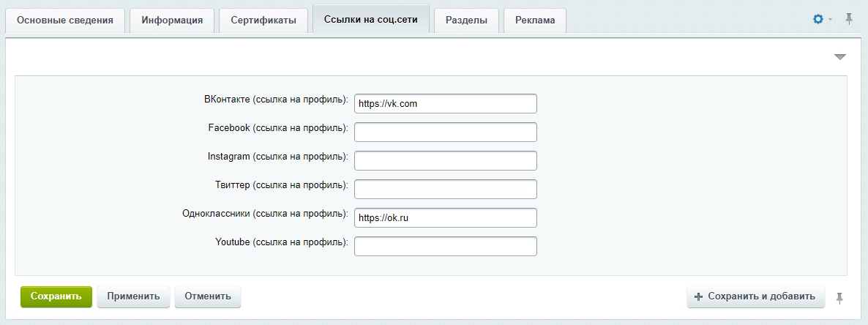
Task: Click the ВКонтакте (ссылка на профиль) label
Action: click(x=276, y=100)
